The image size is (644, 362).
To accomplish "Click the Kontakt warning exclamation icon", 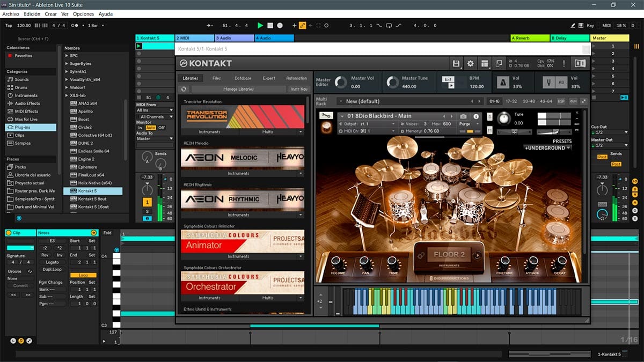I will tap(563, 63).
